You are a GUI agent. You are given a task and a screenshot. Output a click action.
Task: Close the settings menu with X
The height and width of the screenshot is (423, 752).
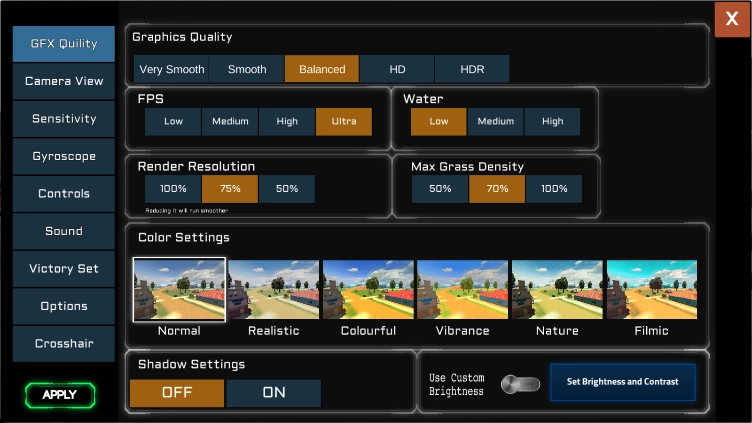tap(732, 20)
